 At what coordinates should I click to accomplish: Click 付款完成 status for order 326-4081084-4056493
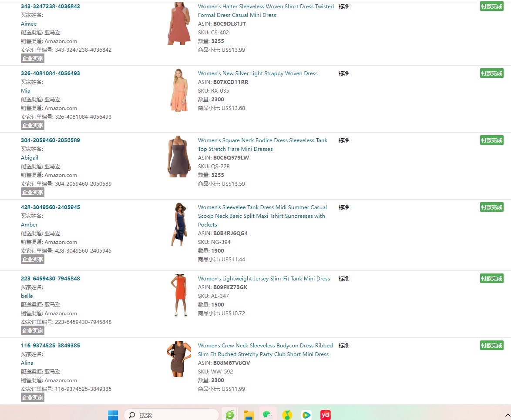(x=491, y=73)
